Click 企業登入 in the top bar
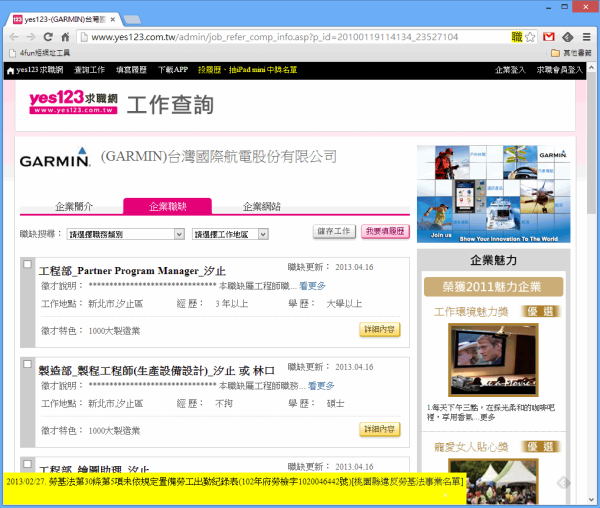Image resolution: width=600 pixels, height=508 pixels. click(510, 70)
